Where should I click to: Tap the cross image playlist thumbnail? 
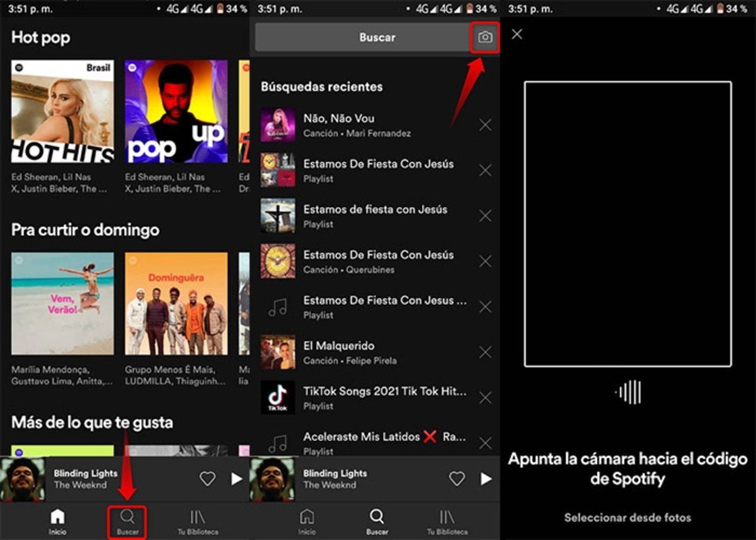[x=278, y=216]
